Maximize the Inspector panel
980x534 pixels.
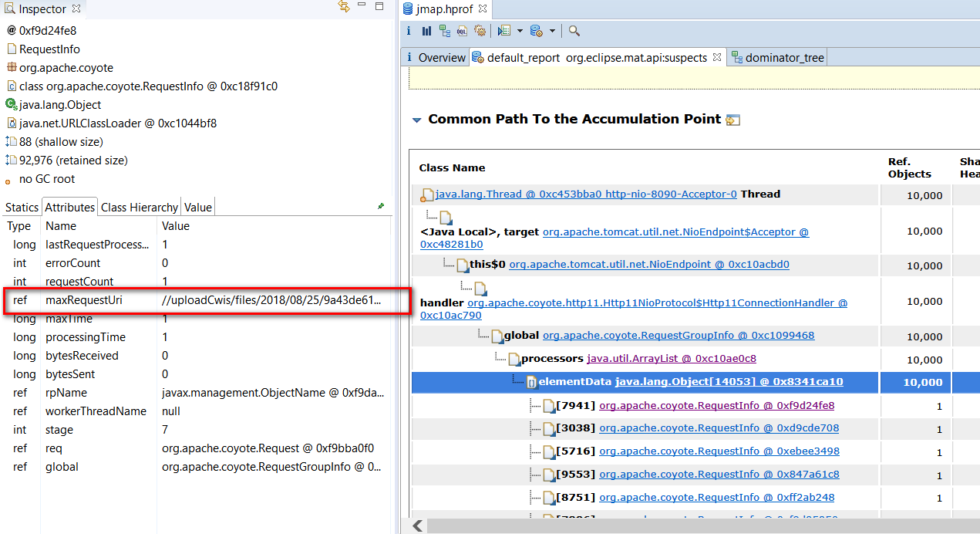click(379, 7)
